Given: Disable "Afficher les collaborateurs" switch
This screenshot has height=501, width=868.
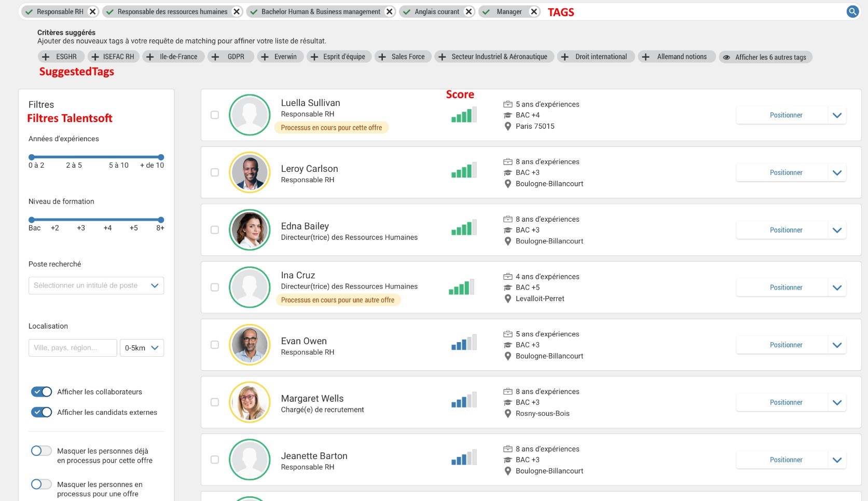Looking at the screenshot, I should pos(42,391).
